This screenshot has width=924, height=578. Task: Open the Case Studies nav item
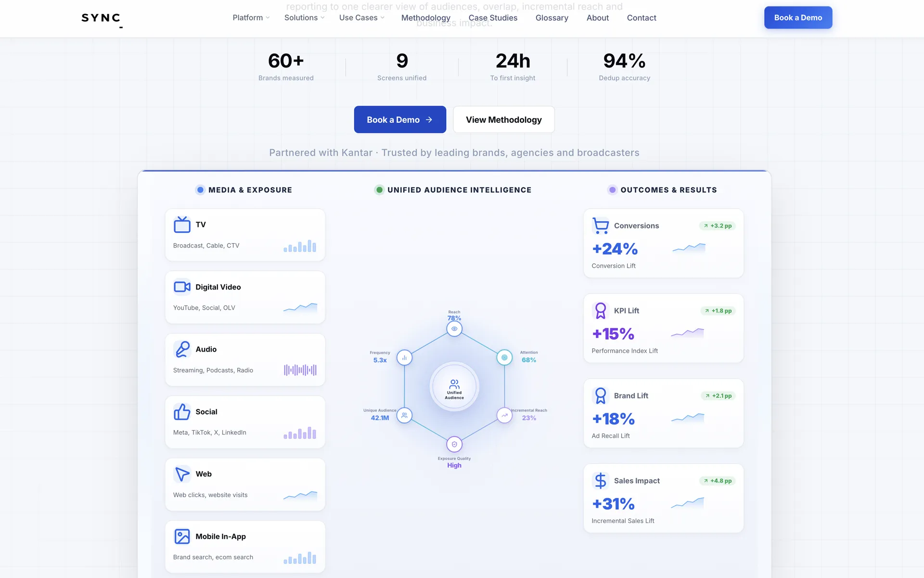493,18
